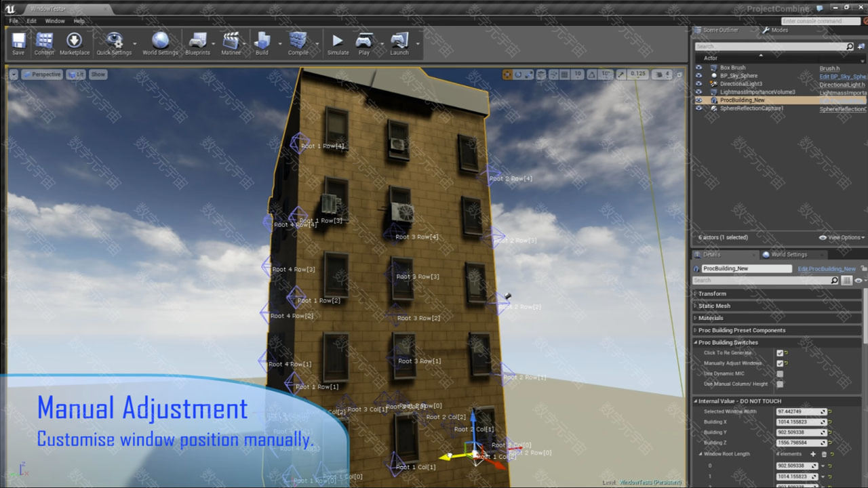868x488 pixels.
Task: Hide the ProcBuilding_New actor
Action: point(699,100)
